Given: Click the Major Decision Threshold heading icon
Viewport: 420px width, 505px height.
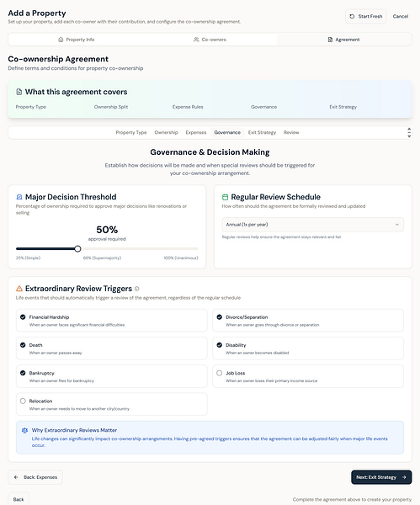Looking at the screenshot, I should [19, 197].
